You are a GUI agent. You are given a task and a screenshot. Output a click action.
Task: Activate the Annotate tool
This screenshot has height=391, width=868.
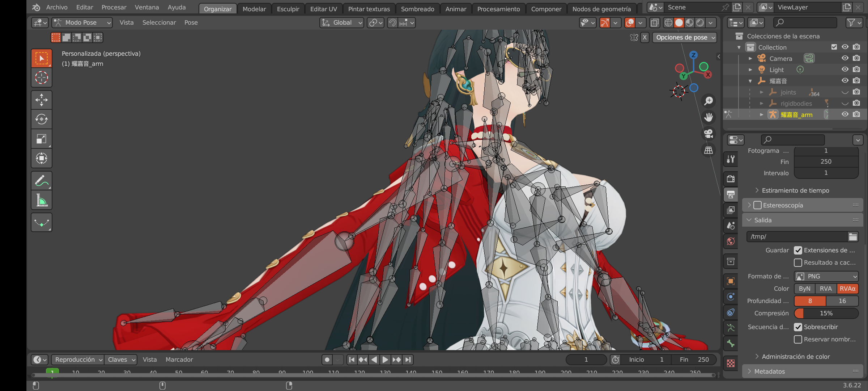click(42, 180)
